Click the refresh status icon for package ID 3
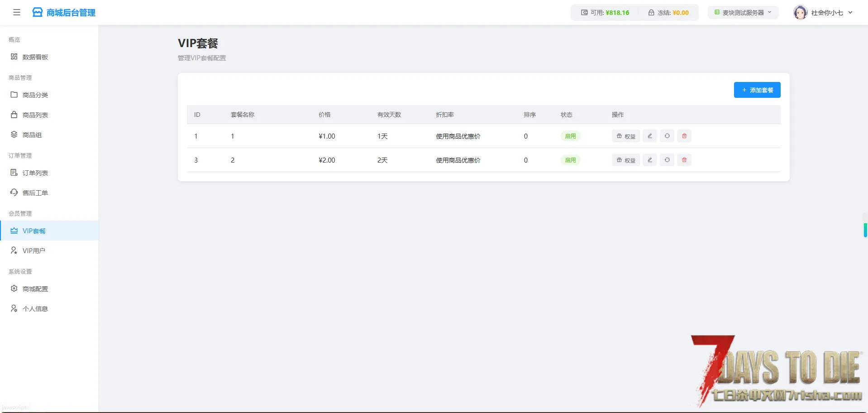868x413 pixels. [x=667, y=160]
